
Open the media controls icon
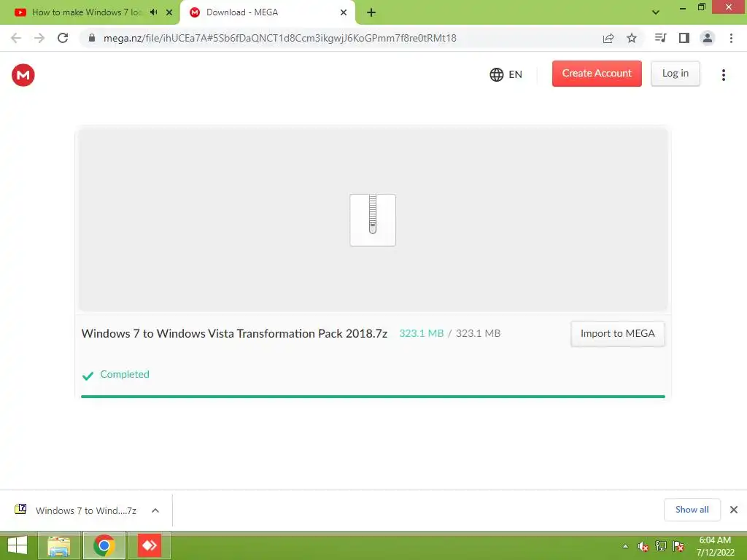click(x=660, y=38)
